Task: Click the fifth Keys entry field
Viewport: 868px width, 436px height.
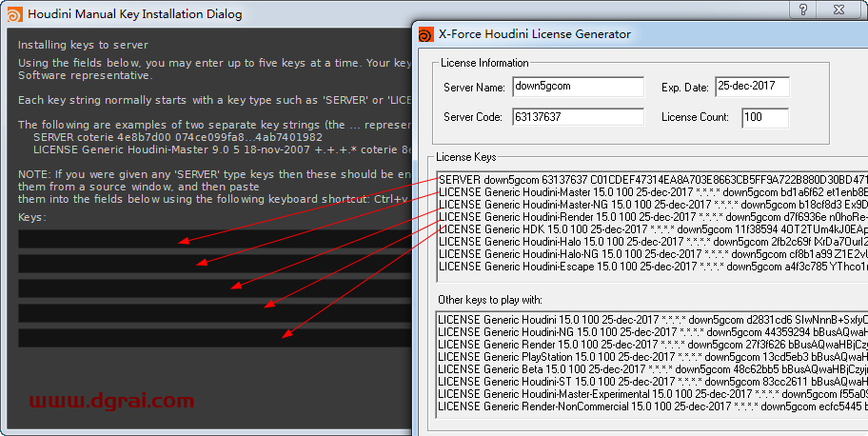Action: coord(215,338)
